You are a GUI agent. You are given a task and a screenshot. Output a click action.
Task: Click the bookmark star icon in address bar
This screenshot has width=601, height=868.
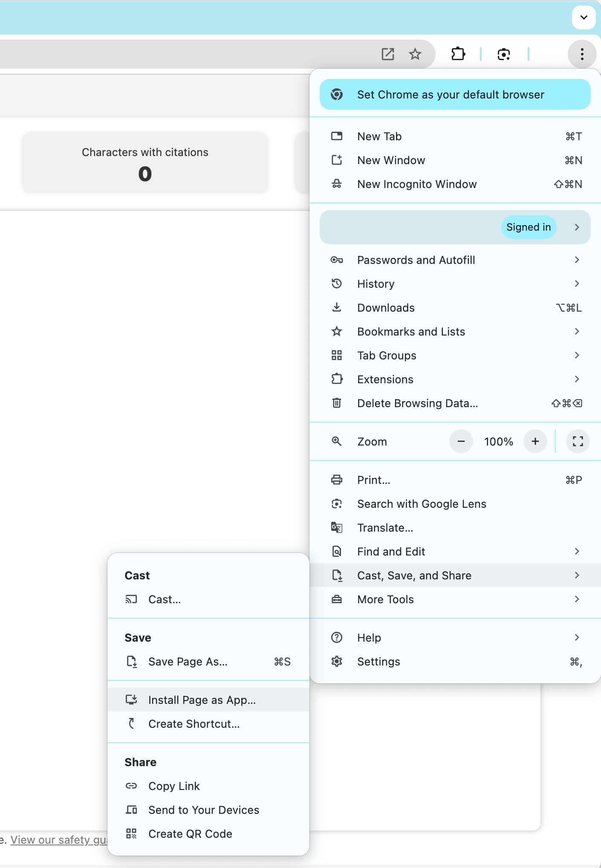point(415,54)
